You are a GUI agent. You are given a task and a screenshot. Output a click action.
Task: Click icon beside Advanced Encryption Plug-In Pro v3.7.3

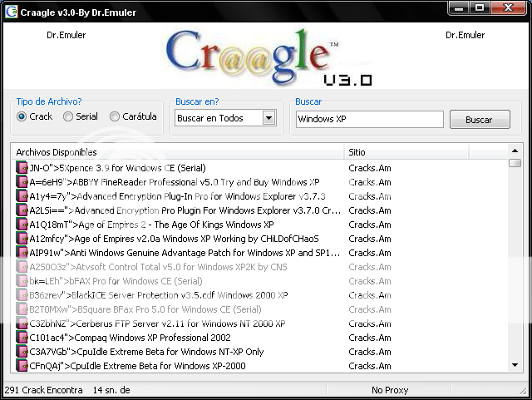click(x=22, y=196)
